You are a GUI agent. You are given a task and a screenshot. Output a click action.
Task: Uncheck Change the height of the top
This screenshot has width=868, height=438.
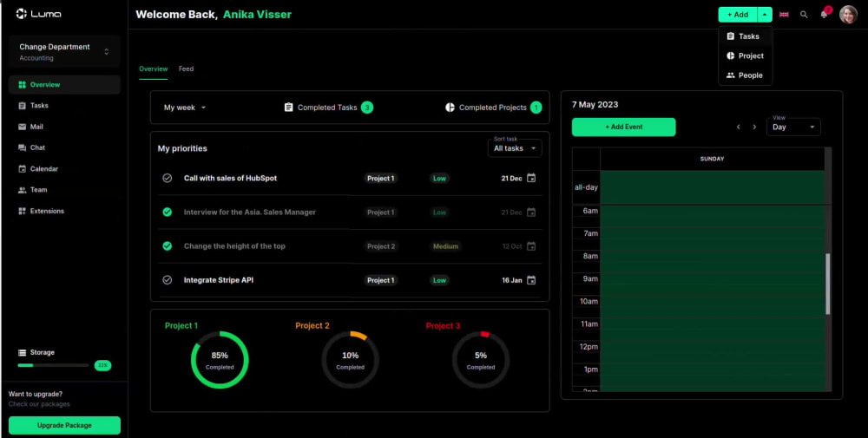coord(168,246)
